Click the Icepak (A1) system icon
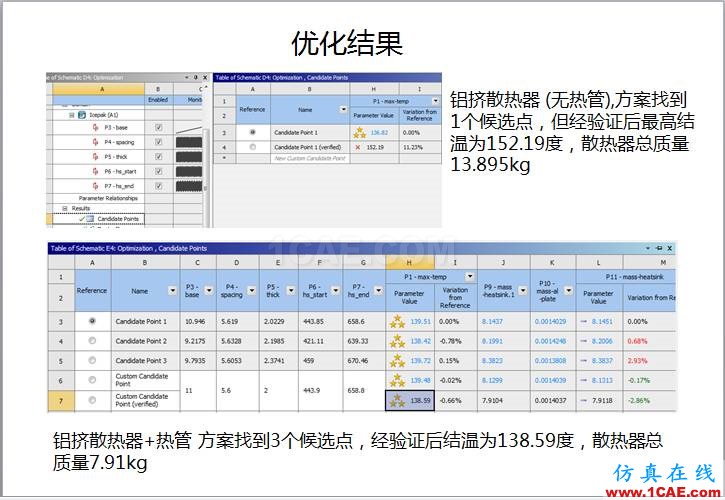Viewport: 725px width, 500px height. pos(82,115)
